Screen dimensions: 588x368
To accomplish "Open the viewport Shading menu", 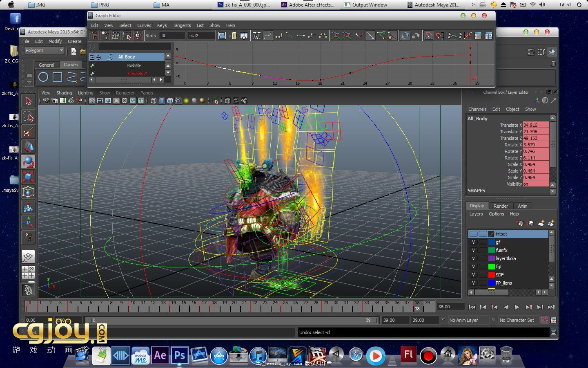I will tap(64, 93).
